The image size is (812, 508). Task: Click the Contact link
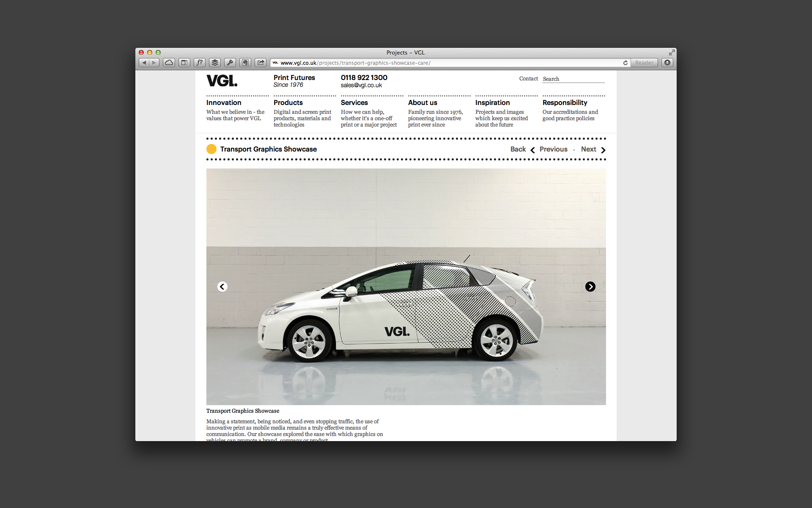[x=528, y=79]
